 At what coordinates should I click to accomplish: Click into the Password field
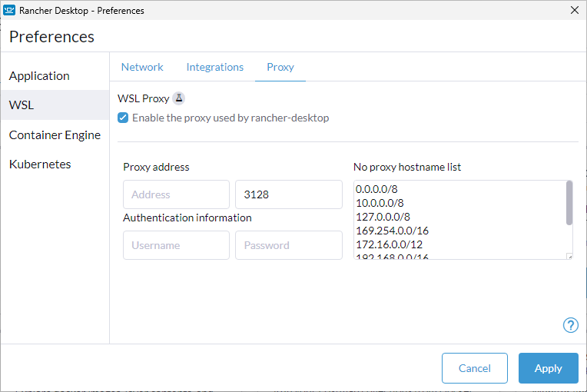pyautogui.click(x=288, y=245)
